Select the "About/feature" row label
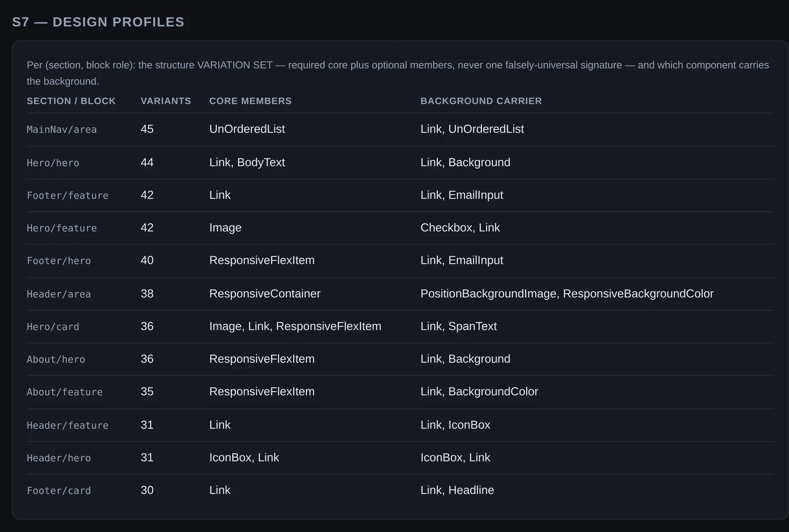Viewport: 789px width, 532px height. point(65,392)
